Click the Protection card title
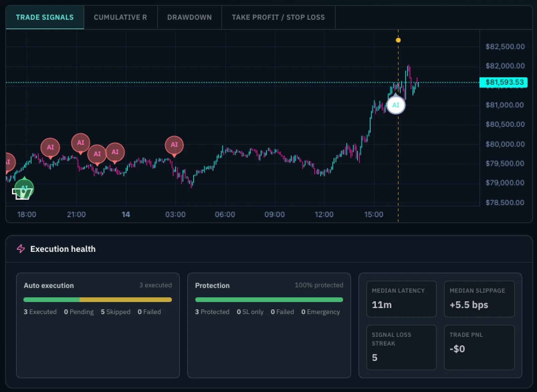This screenshot has height=392, width=537. pos(212,285)
